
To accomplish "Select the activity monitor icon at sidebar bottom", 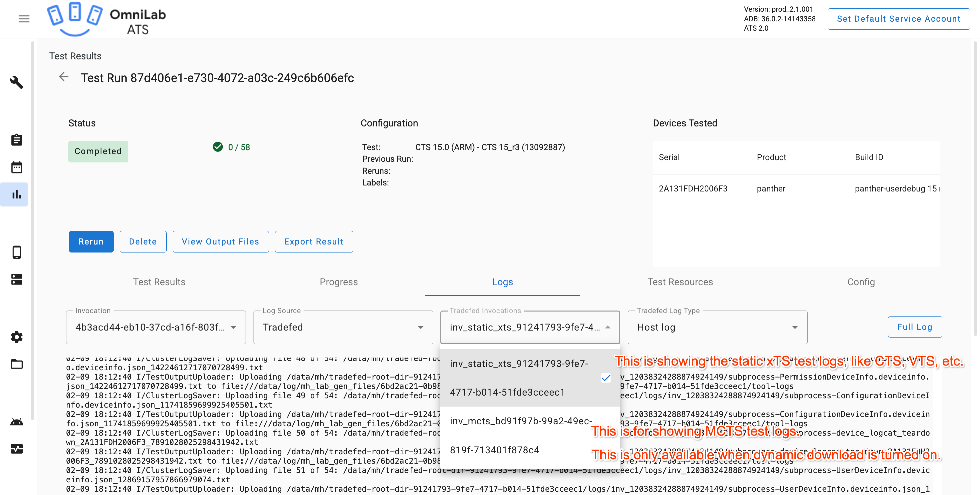I will pos(17,449).
